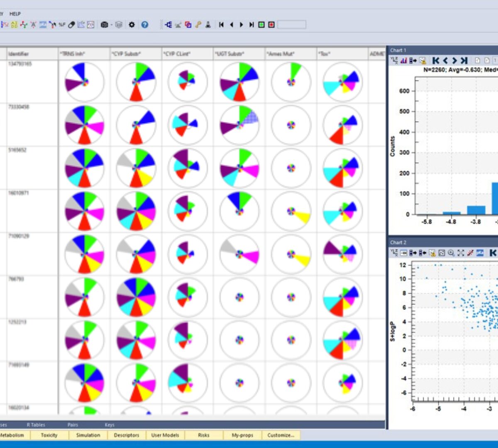Click the zoom magnifier icon in Chart 2
This screenshot has height=448, width=498.
[x=451, y=253]
